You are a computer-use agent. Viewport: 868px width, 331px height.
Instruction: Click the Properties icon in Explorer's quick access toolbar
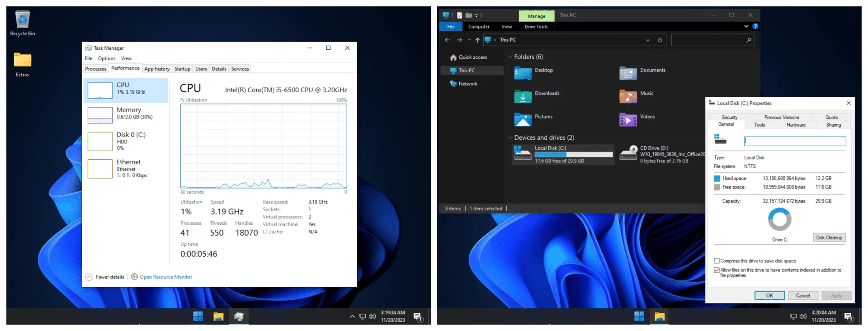coord(460,15)
